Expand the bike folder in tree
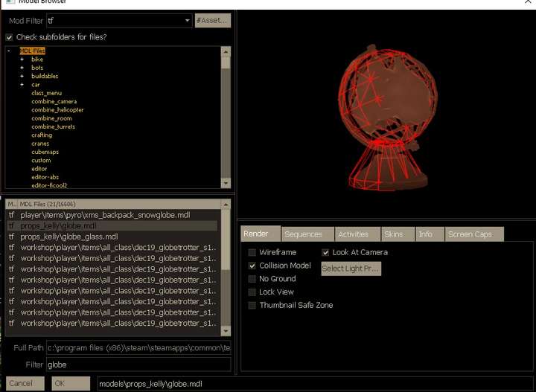This screenshot has width=536, height=392. pos(22,59)
